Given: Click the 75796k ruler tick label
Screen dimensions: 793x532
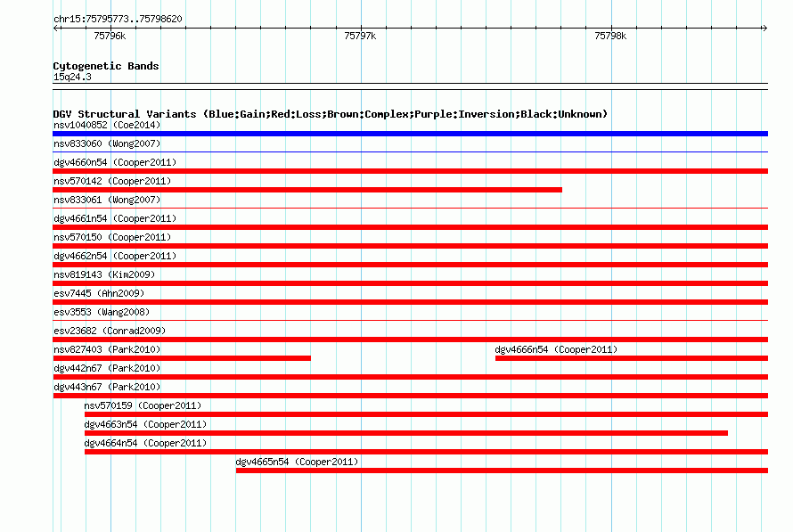Looking at the screenshot, I should pos(110,36).
